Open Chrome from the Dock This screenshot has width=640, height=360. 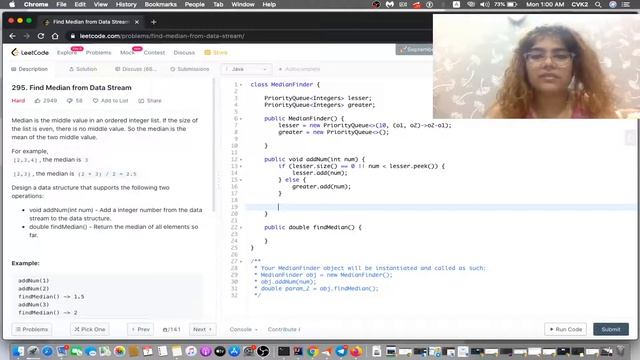click(x=313, y=351)
